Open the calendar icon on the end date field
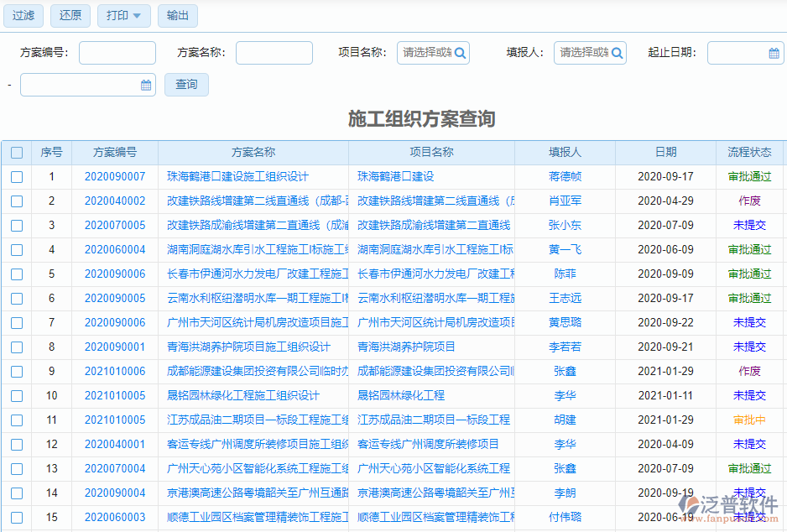 point(144,84)
